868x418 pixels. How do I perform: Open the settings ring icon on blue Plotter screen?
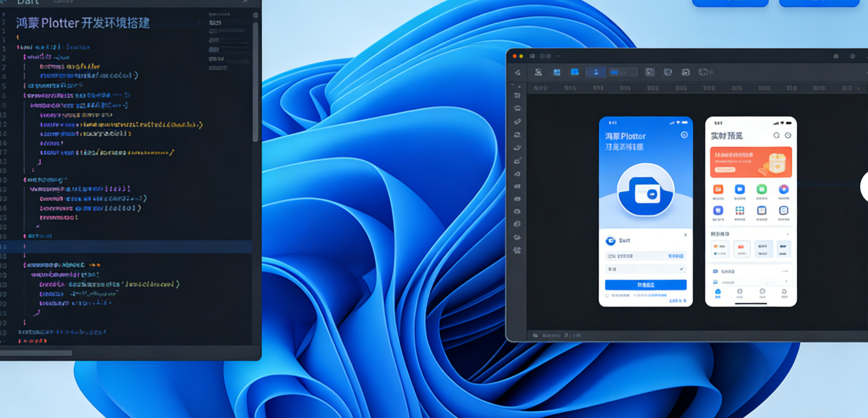tap(684, 135)
